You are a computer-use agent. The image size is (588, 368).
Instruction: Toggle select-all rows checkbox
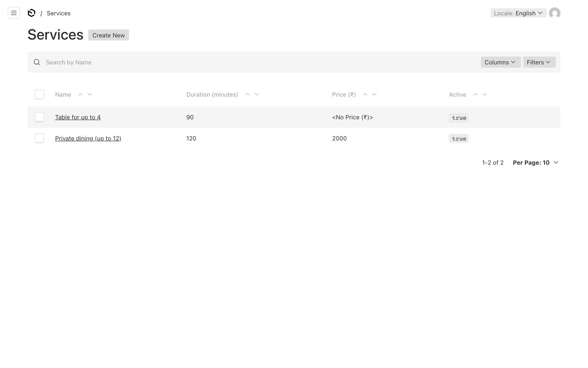[40, 94]
